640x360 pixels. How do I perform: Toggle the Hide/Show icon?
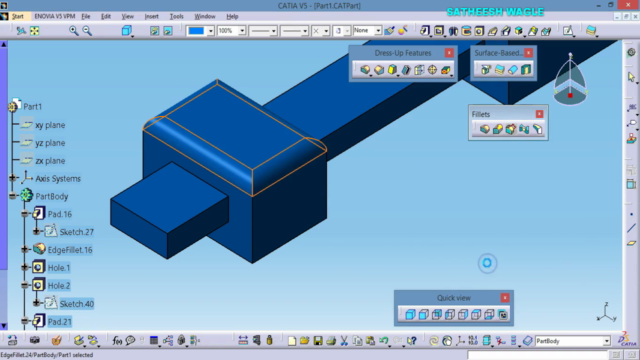(154, 31)
